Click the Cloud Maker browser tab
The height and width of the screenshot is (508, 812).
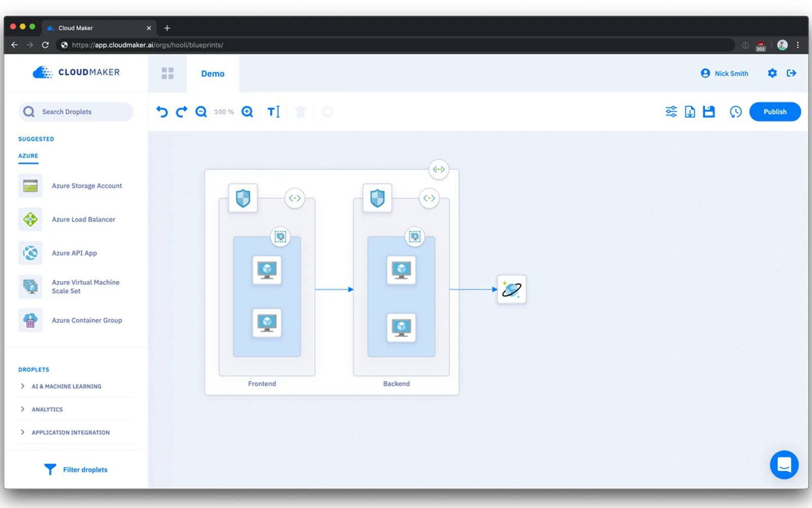(x=99, y=28)
